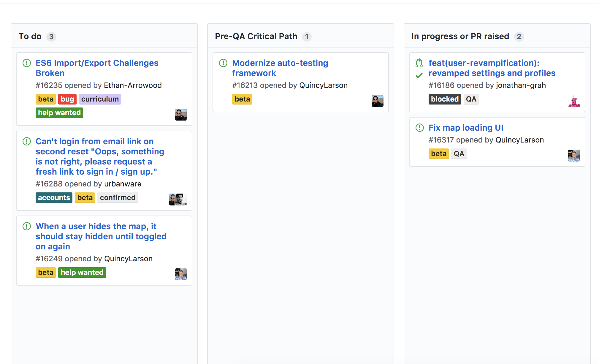The height and width of the screenshot is (364, 599).
Task: Click confirmed label on issue #16288
Action: 118,198
